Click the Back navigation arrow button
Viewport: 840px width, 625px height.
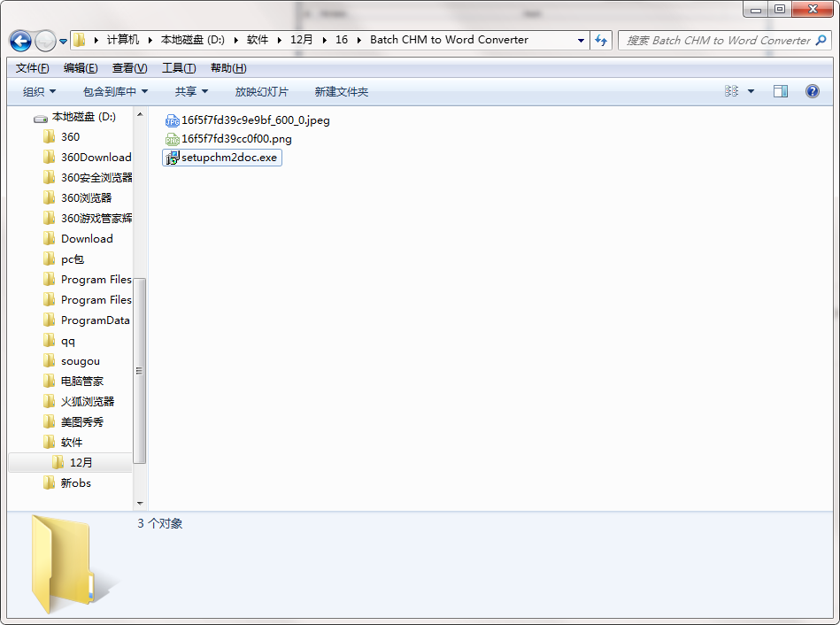click(x=21, y=41)
